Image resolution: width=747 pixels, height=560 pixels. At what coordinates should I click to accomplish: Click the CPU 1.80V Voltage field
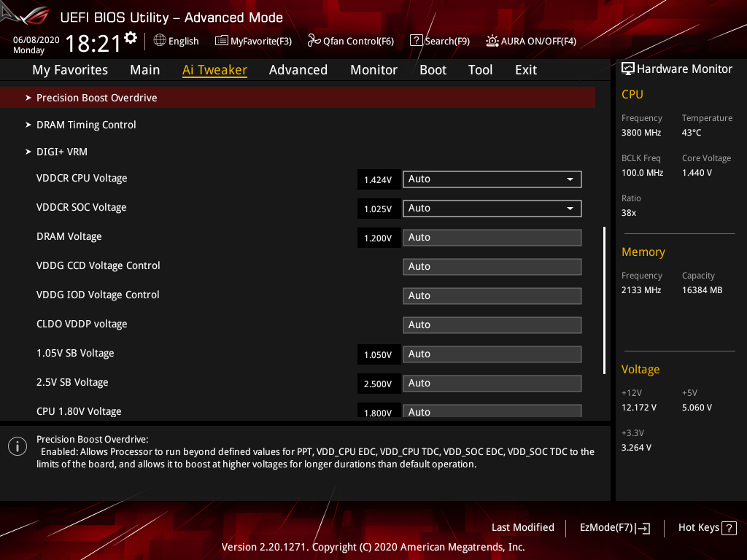coord(492,411)
